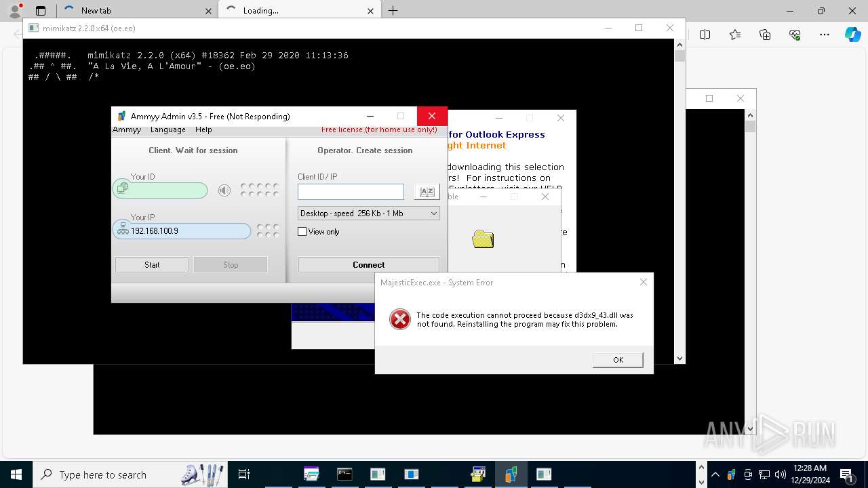Open the browser tab actions menu icon

[41, 11]
